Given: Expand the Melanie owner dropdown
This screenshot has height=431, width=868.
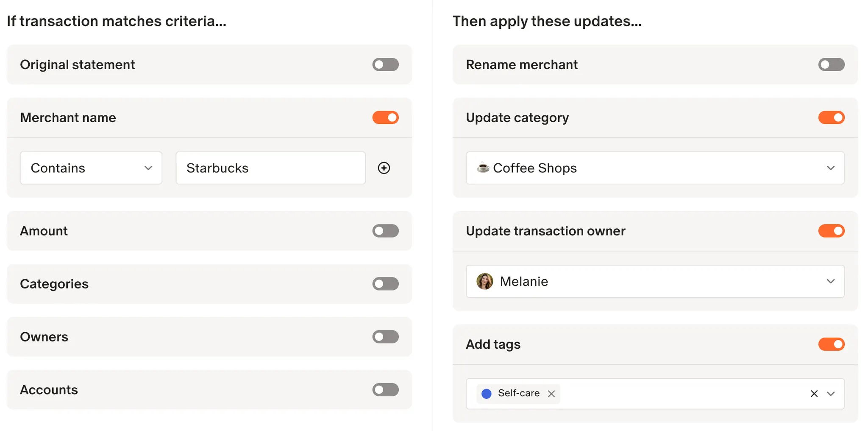Looking at the screenshot, I should [x=655, y=281].
